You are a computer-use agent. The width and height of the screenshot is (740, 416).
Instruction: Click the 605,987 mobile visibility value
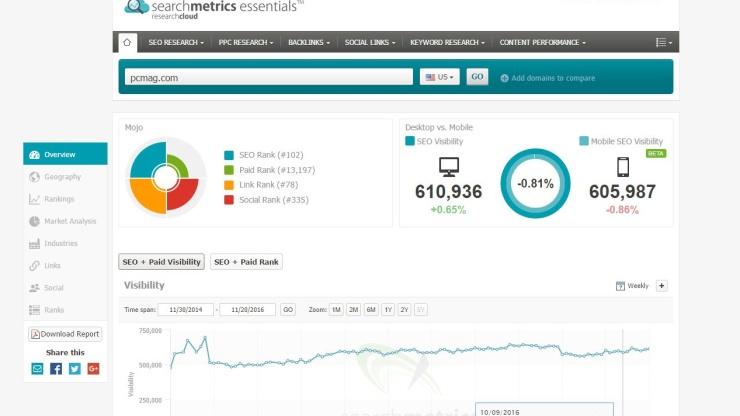pos(622,191)
